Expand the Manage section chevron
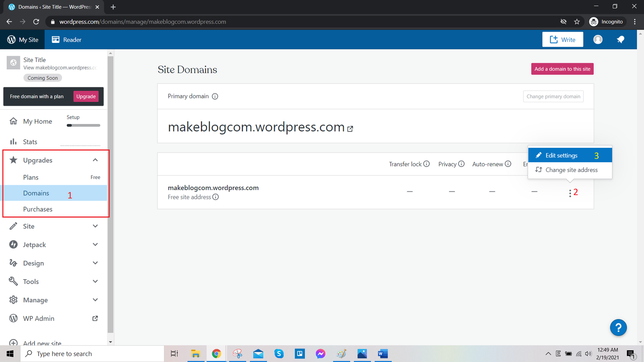Screen dimensions: 644x362 tap(95, 300)
